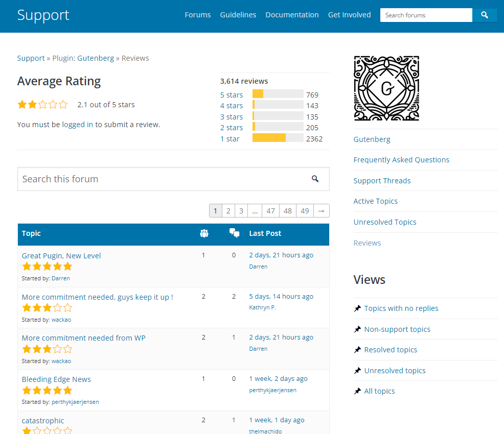Click the 5 stars rating bar
This screenshot has height=434, width=504.
point(278,94)
